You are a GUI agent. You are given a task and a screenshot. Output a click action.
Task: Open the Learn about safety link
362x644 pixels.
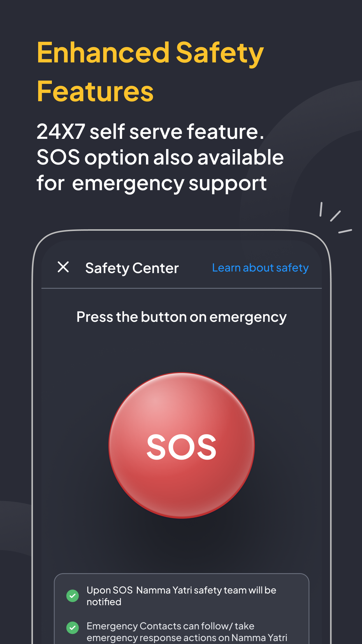point(260,268)
